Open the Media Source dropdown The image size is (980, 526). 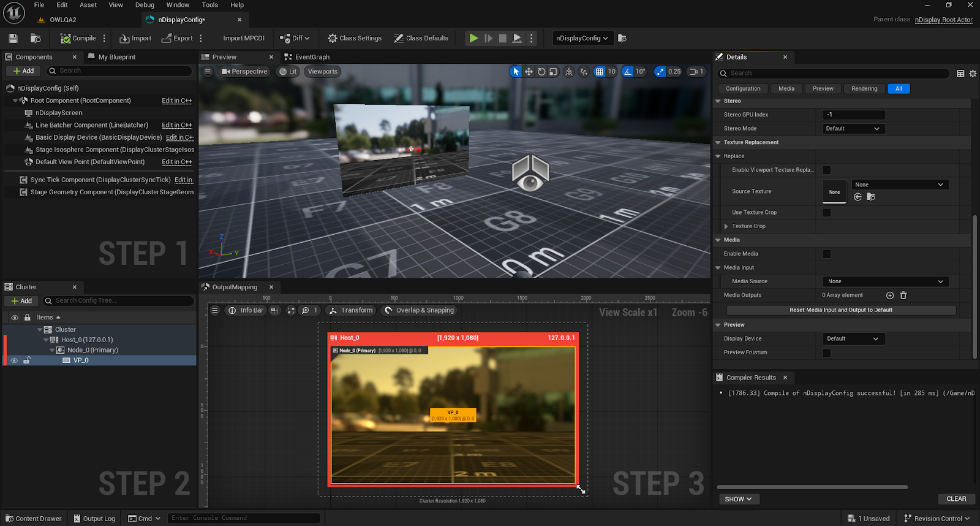pyautogui.click(x=885, y=281)
